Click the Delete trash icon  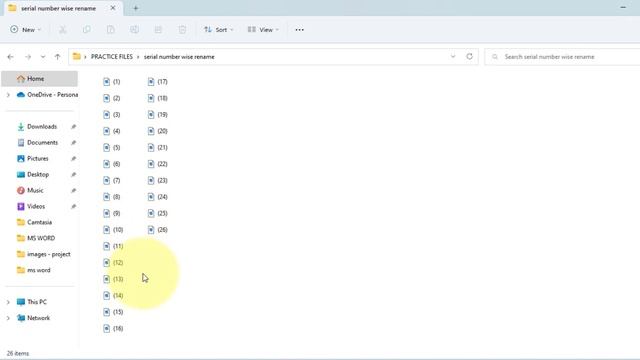[182, 29]
